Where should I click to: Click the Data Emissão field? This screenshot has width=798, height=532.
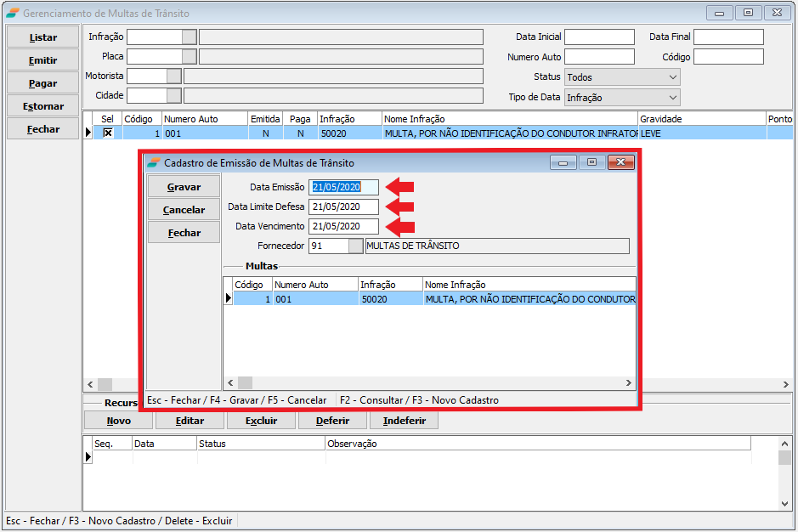343,187
